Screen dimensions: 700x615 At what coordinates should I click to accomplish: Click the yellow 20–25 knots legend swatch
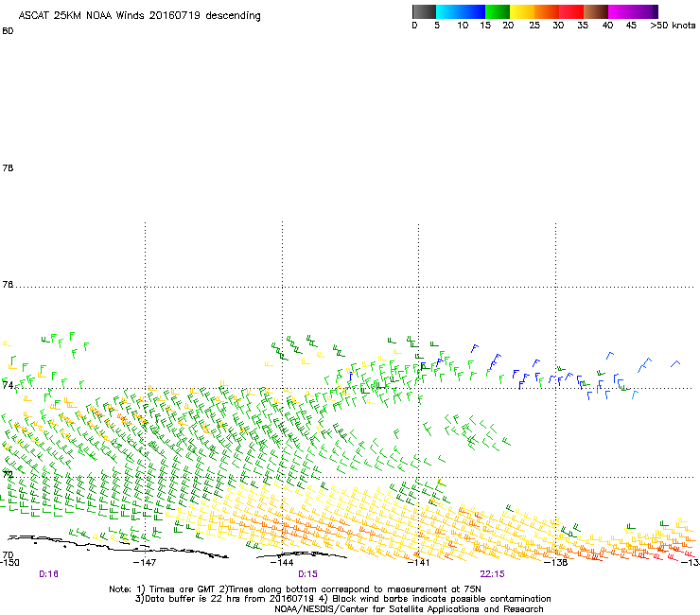[522, 11]
